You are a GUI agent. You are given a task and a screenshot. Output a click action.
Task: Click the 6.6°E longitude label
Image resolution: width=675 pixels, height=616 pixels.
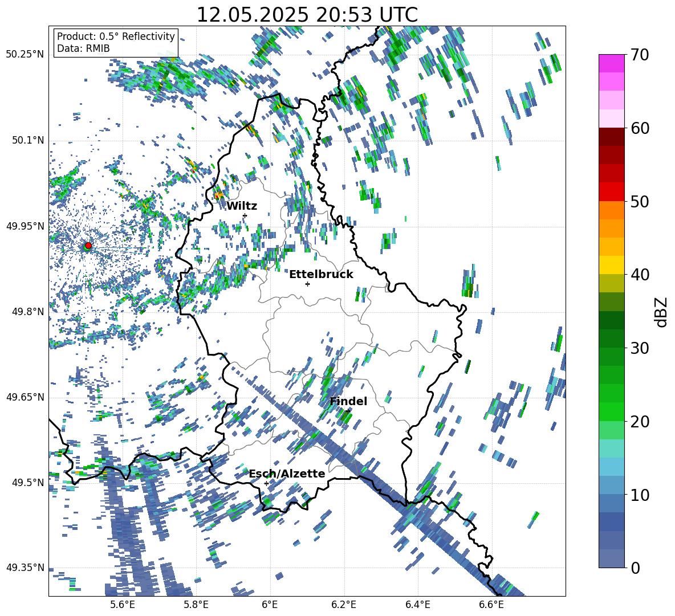tap(491, 605)
